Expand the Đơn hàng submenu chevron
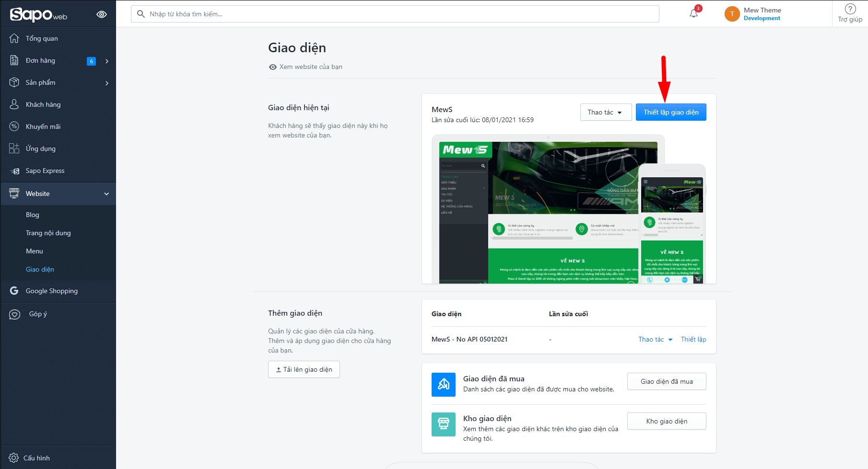Screen dimensions: 868x469 [107, 61]
